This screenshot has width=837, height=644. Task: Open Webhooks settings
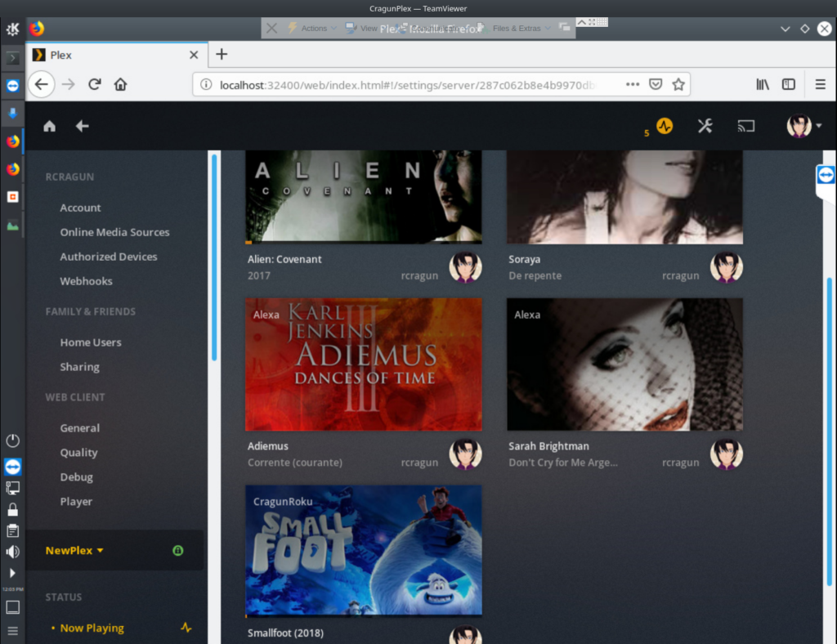point(86,281)
